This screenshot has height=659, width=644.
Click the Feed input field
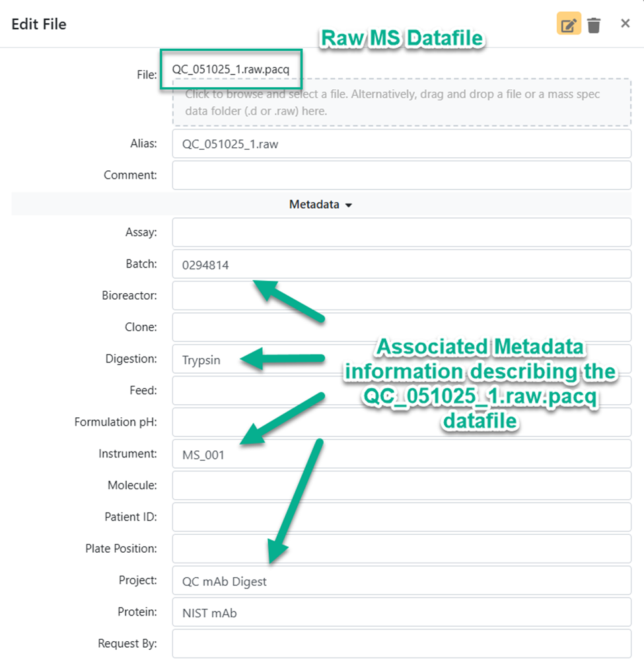(402, 390)
